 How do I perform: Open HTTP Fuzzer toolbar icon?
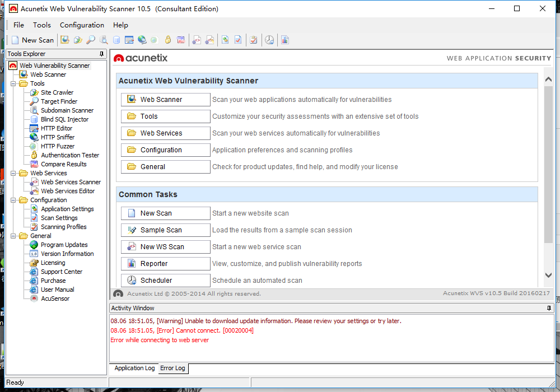155,40
